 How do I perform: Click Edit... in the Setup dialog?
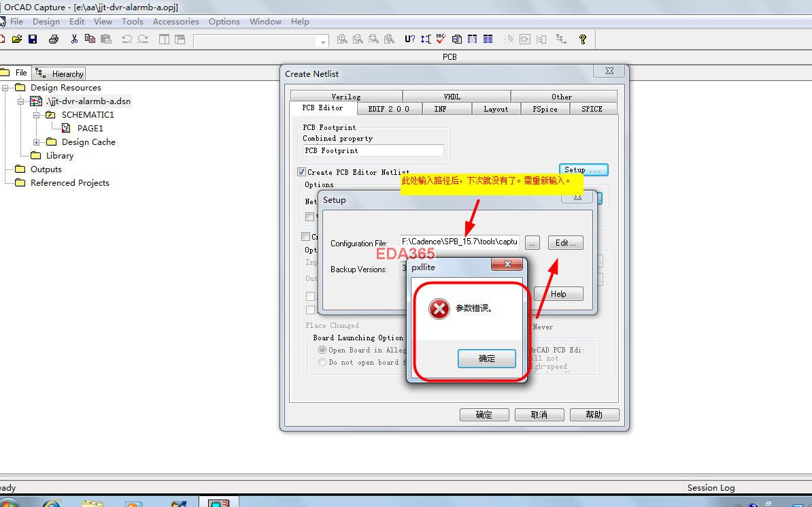click(566, 243)
